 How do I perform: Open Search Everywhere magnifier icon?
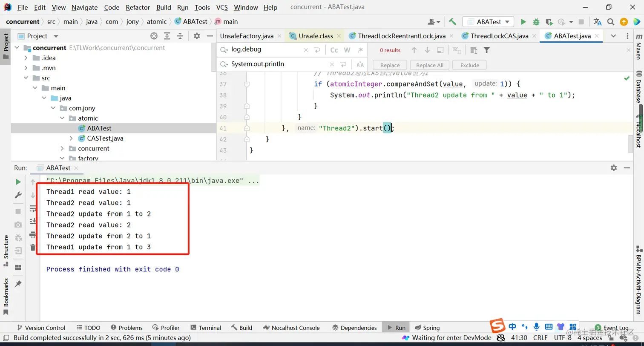point(611,22)
